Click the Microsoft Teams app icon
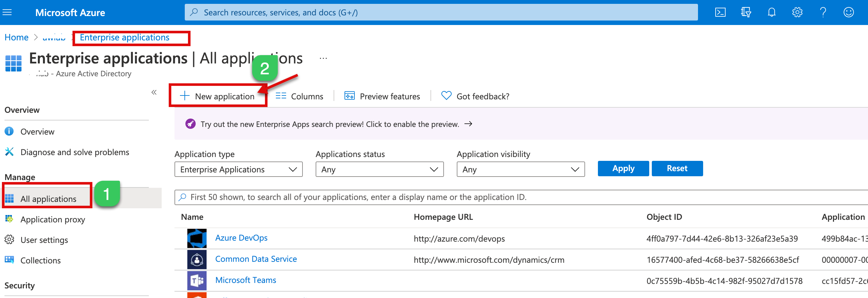The image size is (868, 298). (197, 280)
